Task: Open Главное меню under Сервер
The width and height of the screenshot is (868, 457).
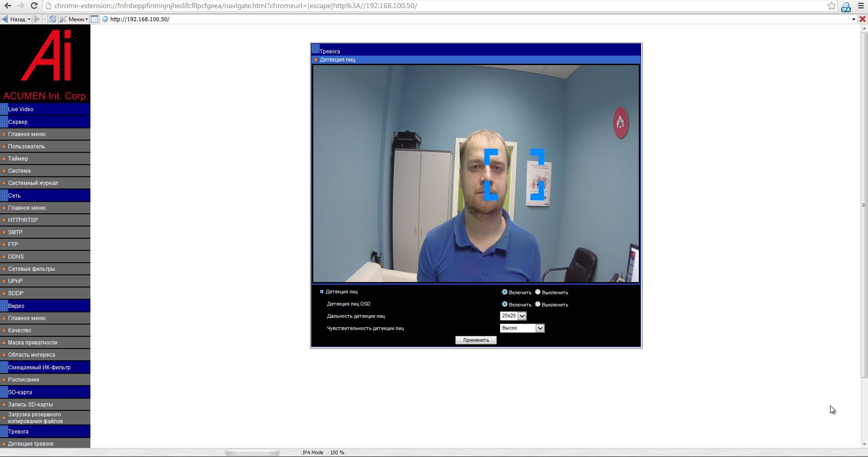Action: (45, 134)
